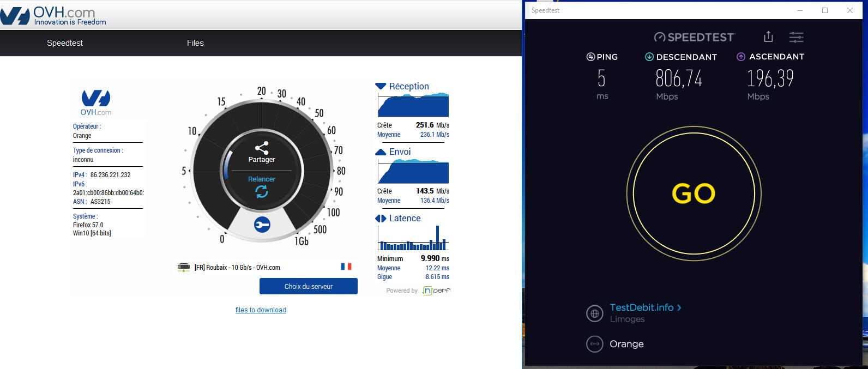Click the Latence bar chart
The image size is (868, 369).
coord(413,238)
